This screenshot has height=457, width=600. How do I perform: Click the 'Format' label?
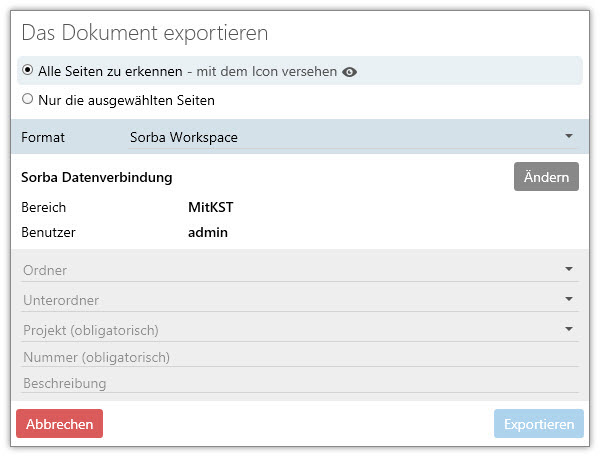click(x=43, y=137)
